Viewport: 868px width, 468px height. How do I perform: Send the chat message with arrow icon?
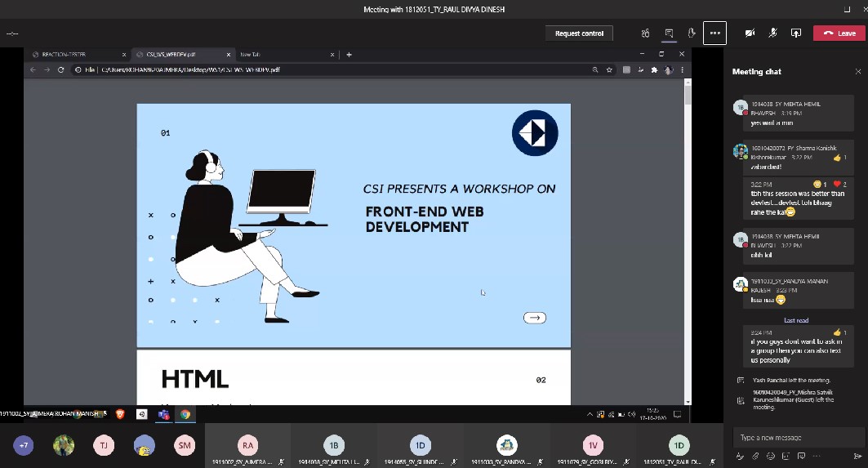tap(857, 456)
